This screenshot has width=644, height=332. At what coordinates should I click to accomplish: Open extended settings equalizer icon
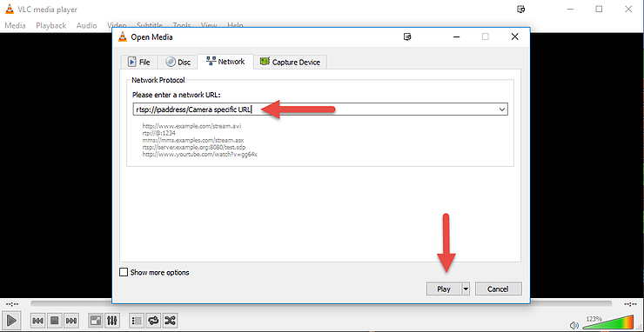click(x=112, y=320)
